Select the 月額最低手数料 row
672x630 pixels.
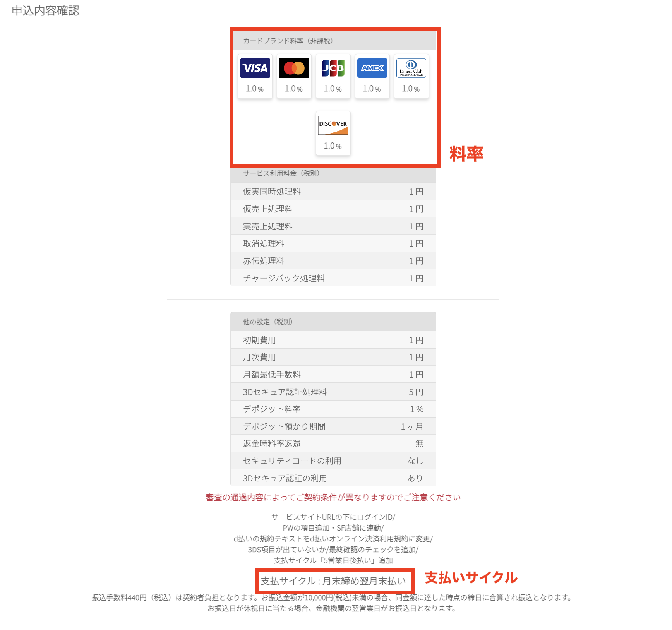pos(333,375)
